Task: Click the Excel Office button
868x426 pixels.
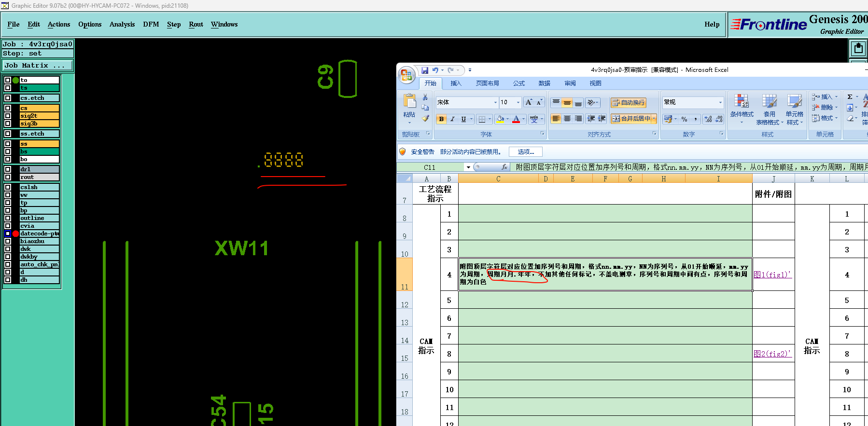Action: pyautogui.click(x=406, y=75)
